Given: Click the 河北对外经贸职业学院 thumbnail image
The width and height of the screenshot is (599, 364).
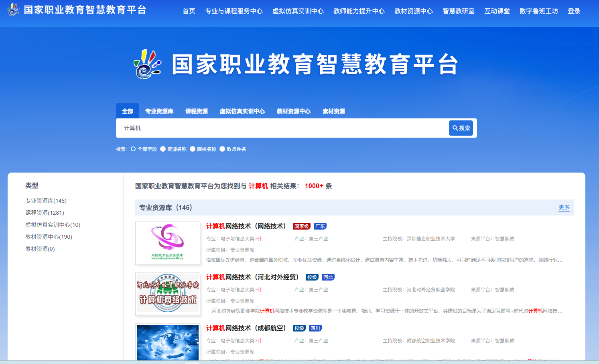Looking at the screenshot, I should point(168,294).
